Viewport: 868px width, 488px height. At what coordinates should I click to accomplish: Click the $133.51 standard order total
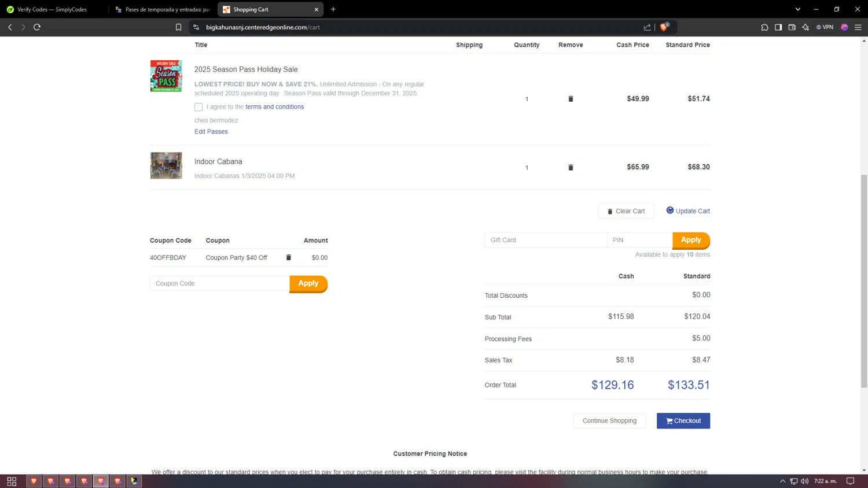click(689, 385)
